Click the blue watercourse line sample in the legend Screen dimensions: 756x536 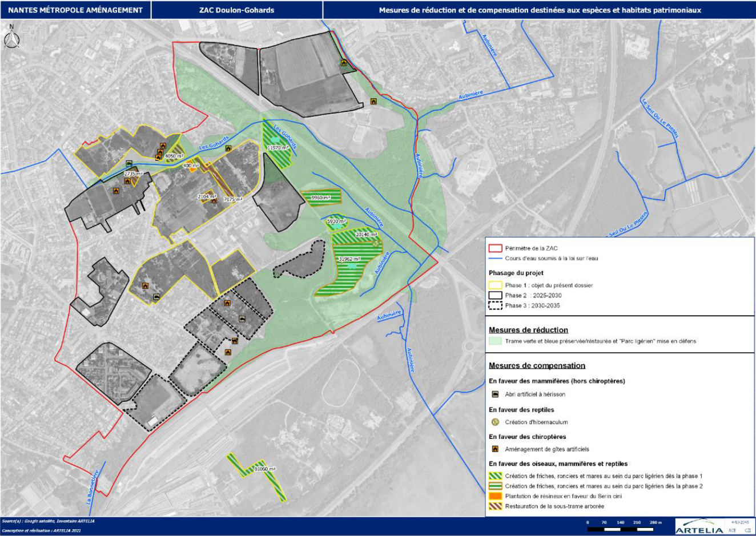coord(495,259)
